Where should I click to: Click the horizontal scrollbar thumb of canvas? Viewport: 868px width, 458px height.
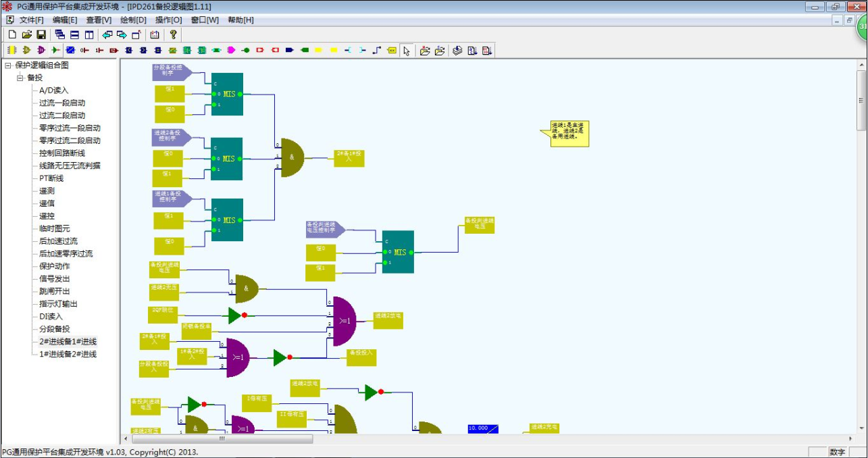[x=221, y=438]
